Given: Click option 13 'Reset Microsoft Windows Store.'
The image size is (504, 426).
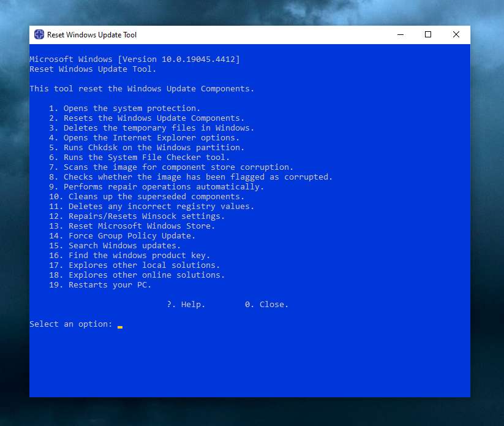Looking at the screenshot, I should 132,226.
